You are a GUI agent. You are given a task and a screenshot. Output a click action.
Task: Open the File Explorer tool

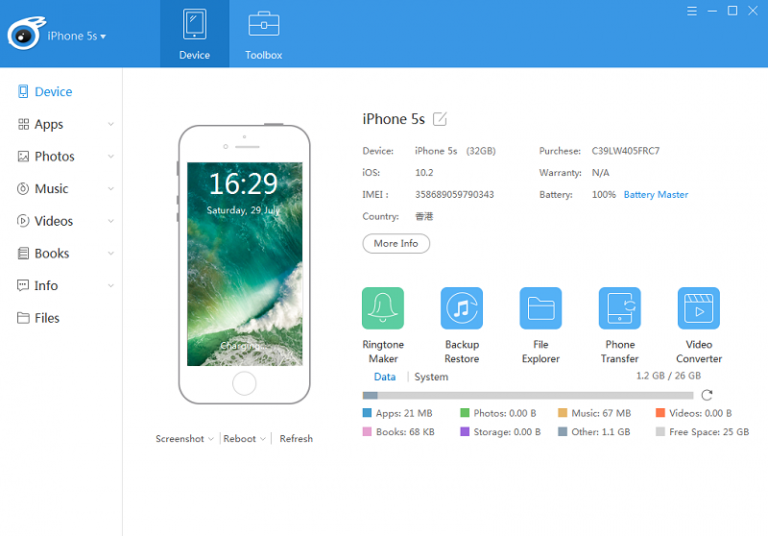click(x=540, y=309)
